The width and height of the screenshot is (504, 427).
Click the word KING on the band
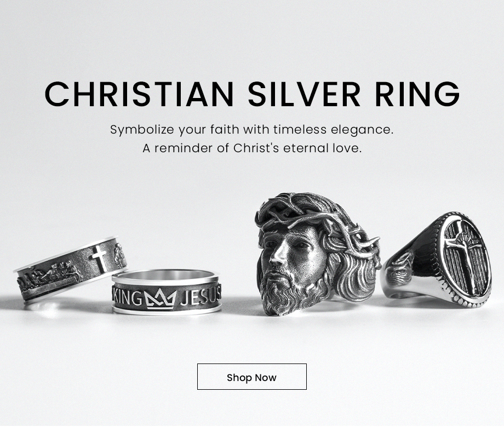(x=127, y=297)
